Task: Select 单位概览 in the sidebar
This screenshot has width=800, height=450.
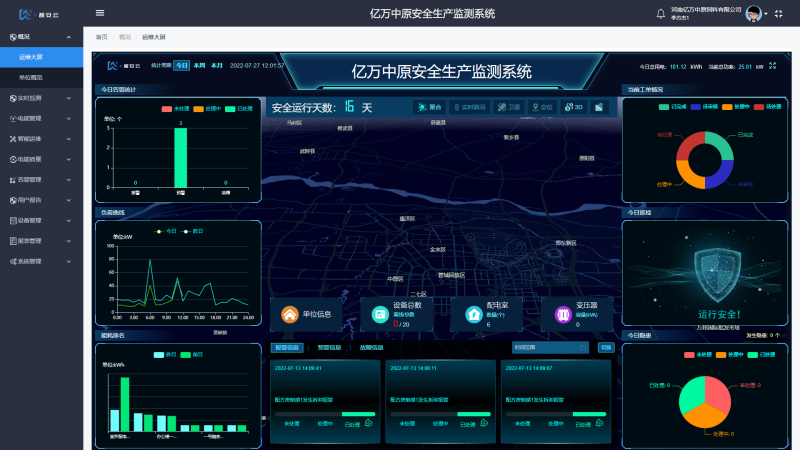Action: [30, 77]
